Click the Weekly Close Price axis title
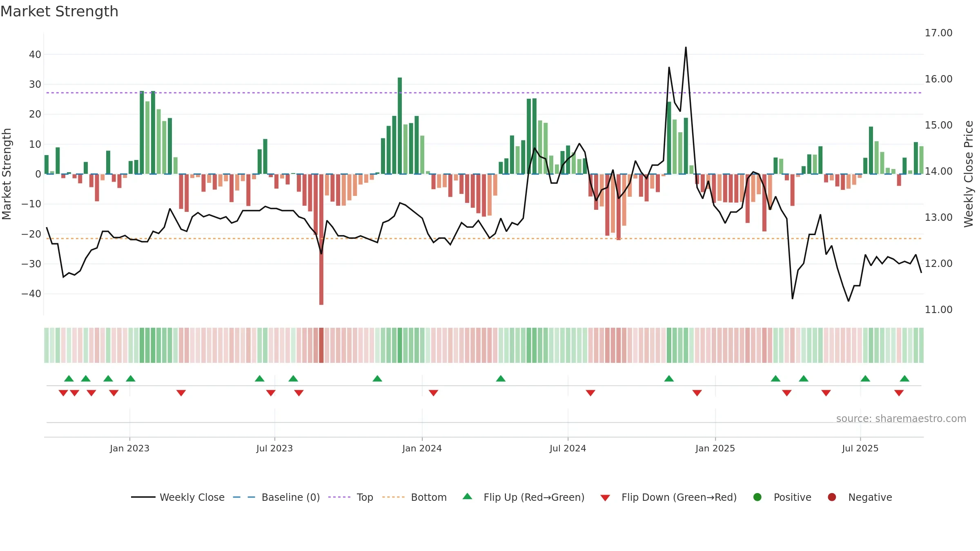The width and height of the screenshot is (980, 551). pos(969,174)
